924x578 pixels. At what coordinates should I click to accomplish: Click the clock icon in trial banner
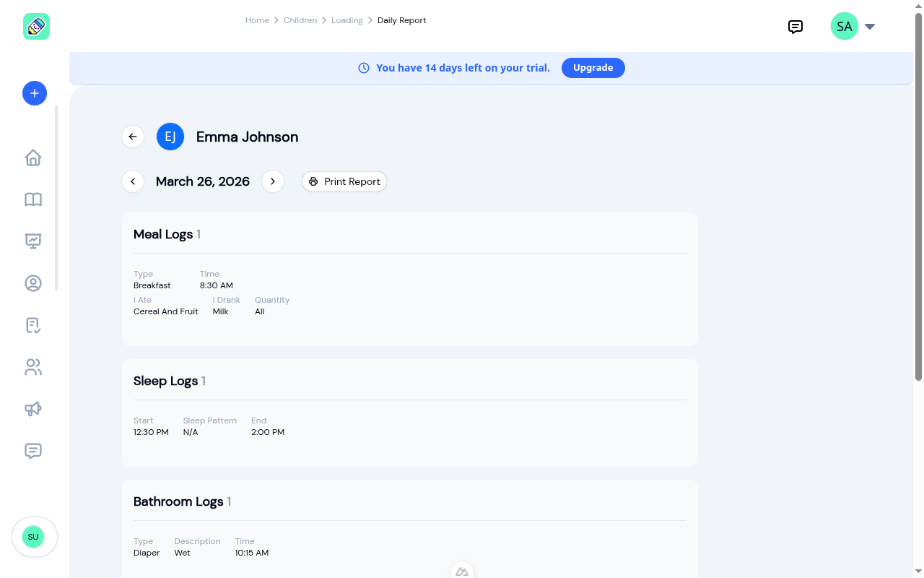click(364, 68)
